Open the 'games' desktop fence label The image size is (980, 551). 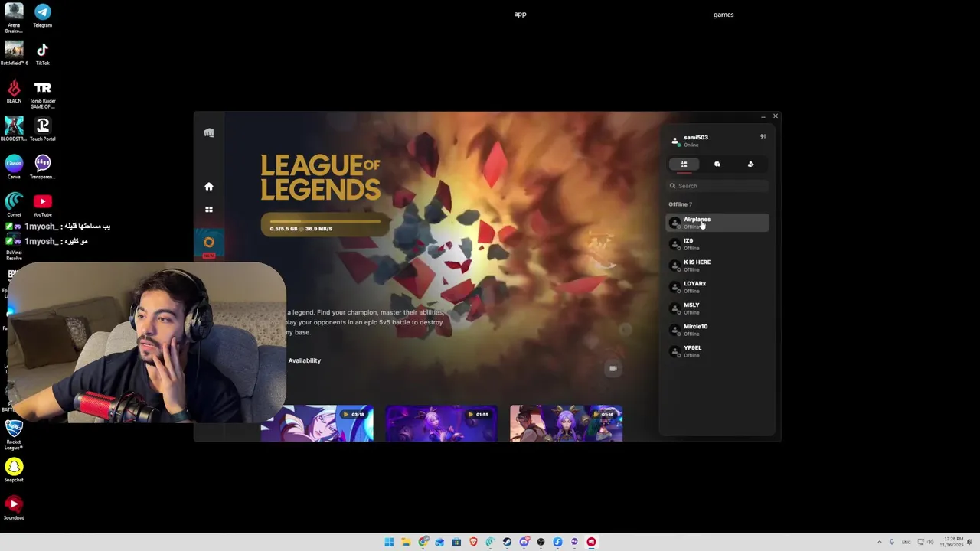click(x=724, y=15)
